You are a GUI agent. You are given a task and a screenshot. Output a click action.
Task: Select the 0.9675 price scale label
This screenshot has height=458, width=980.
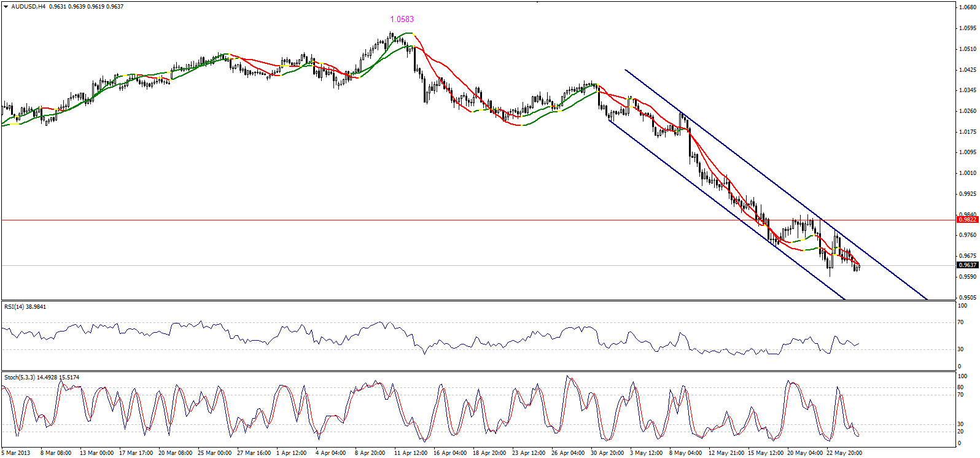point(968,256)
